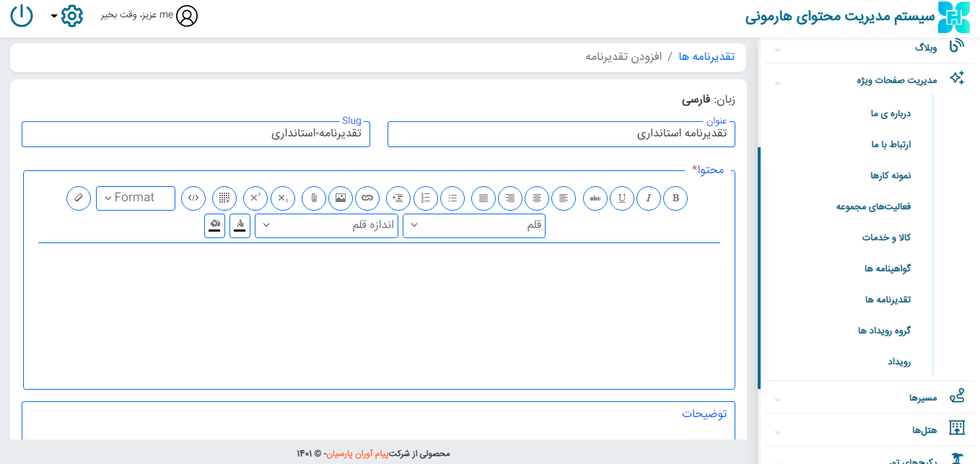Insert a numbered list

[426, 198]
